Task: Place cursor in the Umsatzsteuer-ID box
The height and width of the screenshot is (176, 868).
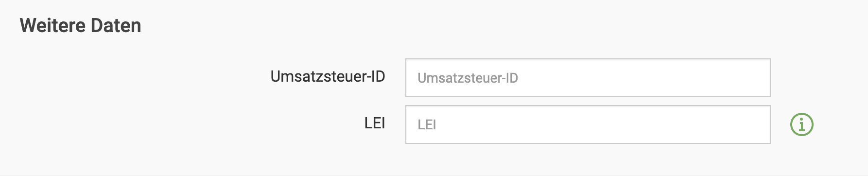Action: pos(588,78)
